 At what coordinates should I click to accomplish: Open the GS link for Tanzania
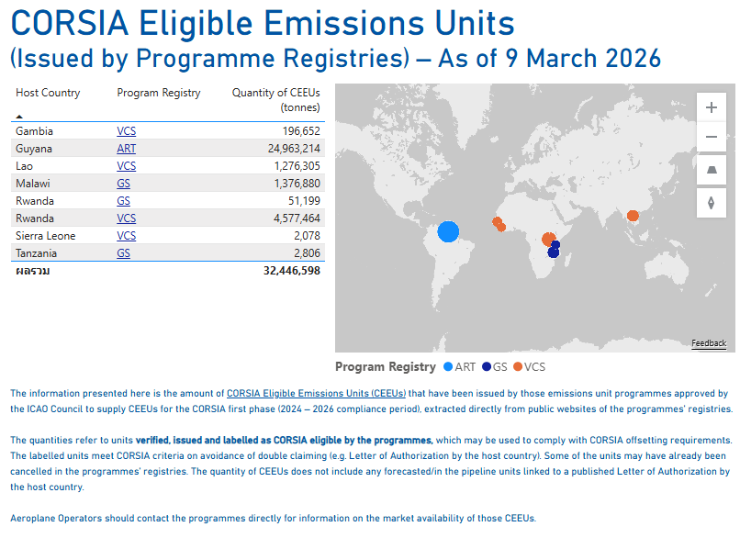coord(124,253)
